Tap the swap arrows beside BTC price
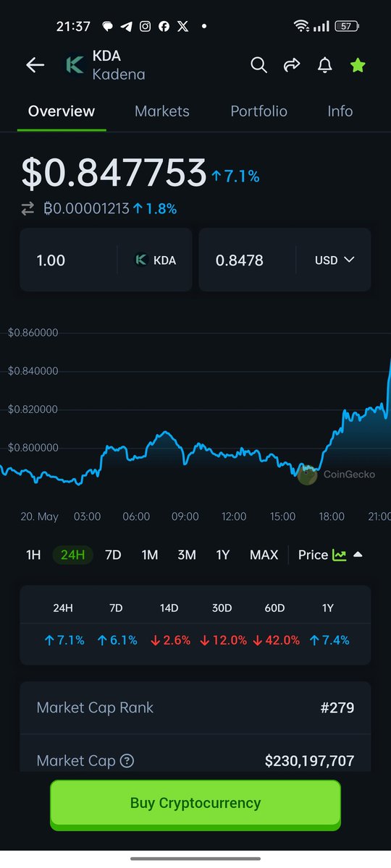 28,208
